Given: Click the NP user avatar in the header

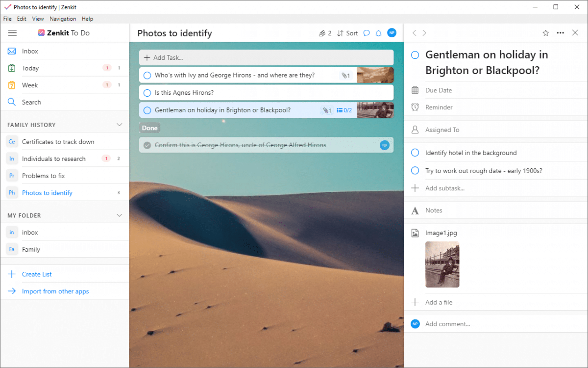Looking at the screenshot, I should (392, 33).
